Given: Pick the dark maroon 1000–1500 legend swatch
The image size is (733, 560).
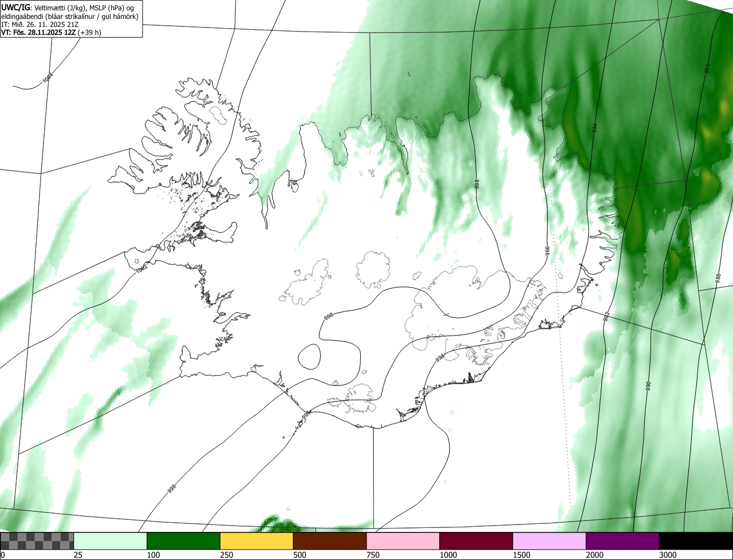Looking at the screenshot, I should click(476, 541).
